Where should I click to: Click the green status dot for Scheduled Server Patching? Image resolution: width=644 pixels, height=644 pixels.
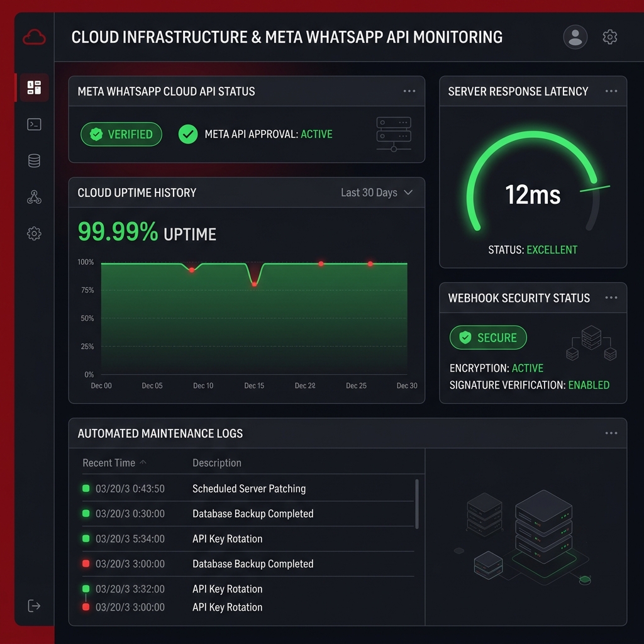(x=86, y=488)
